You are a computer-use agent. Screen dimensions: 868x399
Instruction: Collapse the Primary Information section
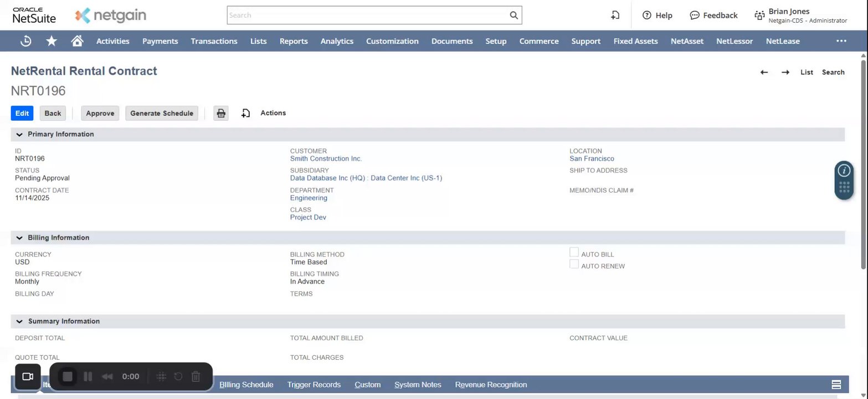click(19, 134)
